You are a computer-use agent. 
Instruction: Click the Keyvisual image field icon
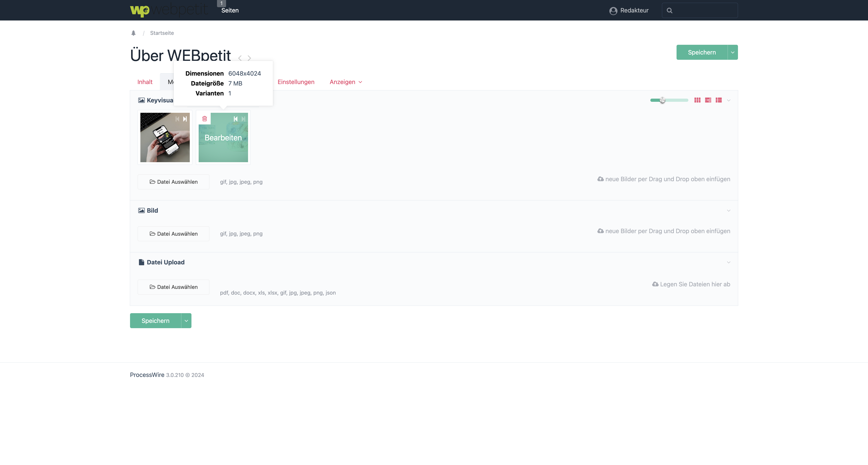coord(141,100)
